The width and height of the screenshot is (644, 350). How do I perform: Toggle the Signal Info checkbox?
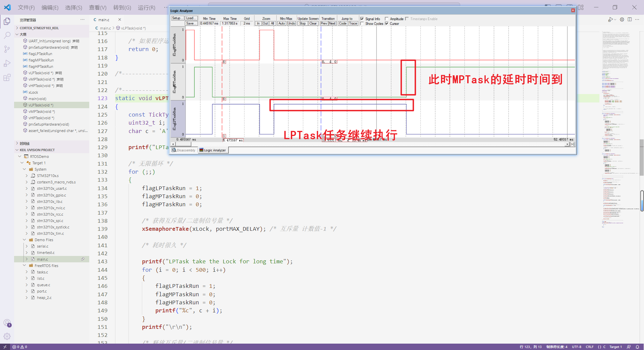click(x=362, y=19)
